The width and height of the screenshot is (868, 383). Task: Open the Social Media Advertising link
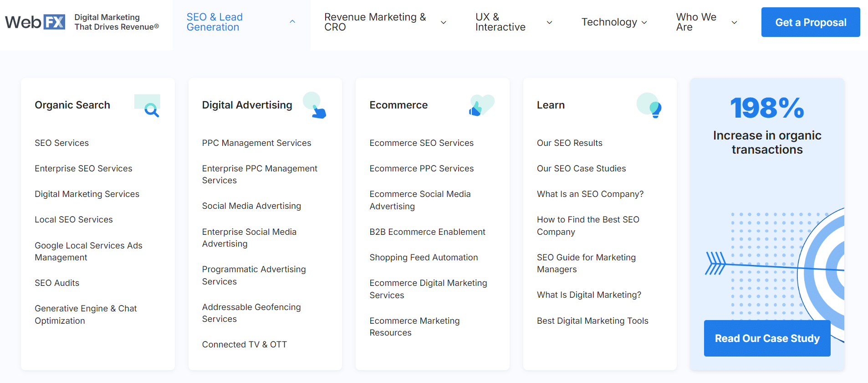[251, 206]
